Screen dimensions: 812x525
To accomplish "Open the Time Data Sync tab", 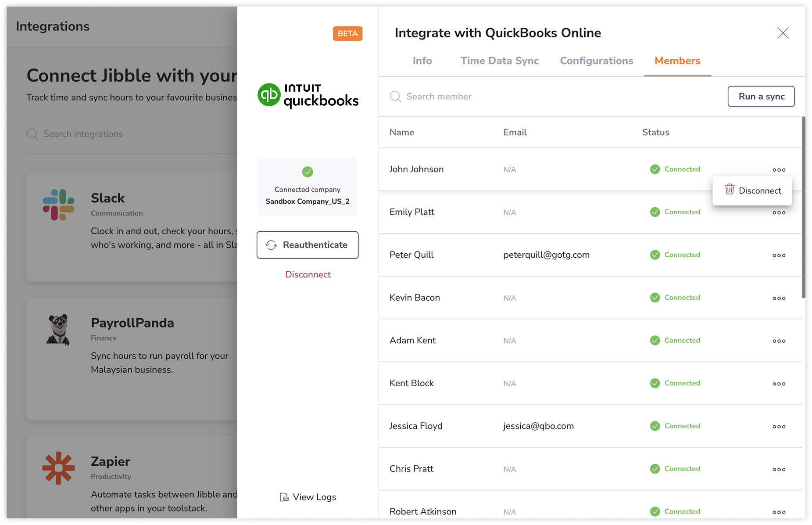I will [x=499, y=61].
